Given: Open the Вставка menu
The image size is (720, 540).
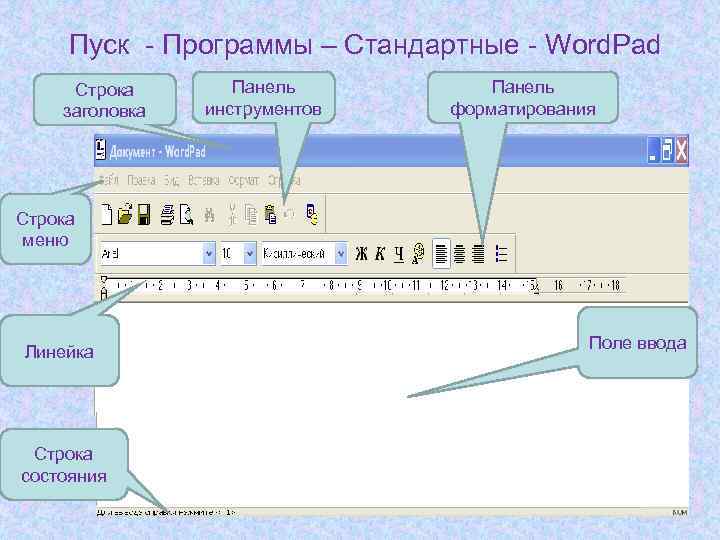Looking at the screenshot, I should point(203,180).
